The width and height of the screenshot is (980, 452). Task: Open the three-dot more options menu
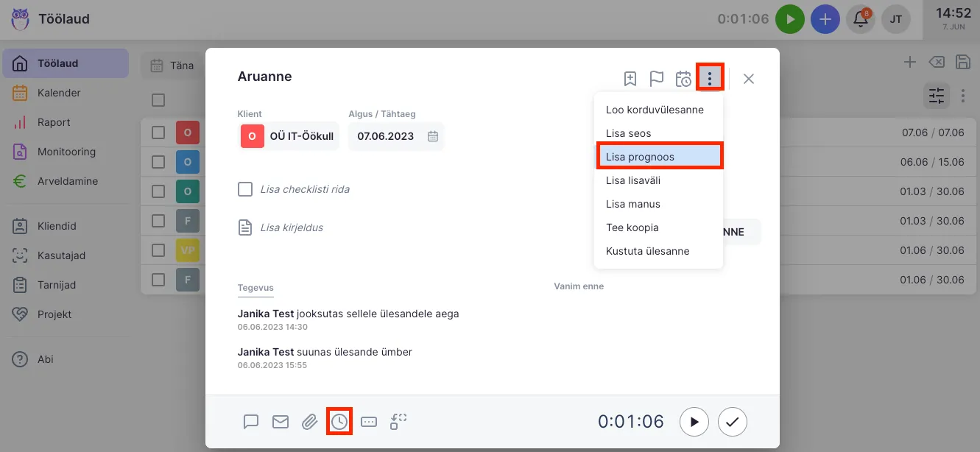pyautogui.click(x=710, y=79)
